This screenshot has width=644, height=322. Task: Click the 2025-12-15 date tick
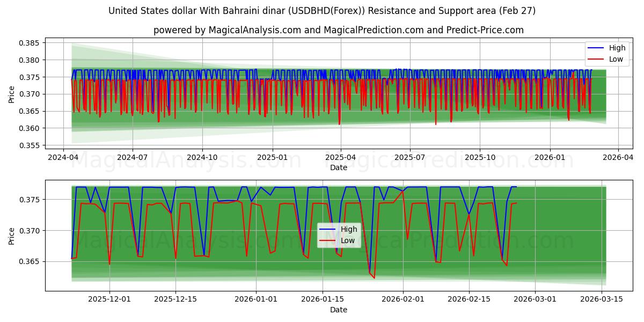[x=175, y=299]
